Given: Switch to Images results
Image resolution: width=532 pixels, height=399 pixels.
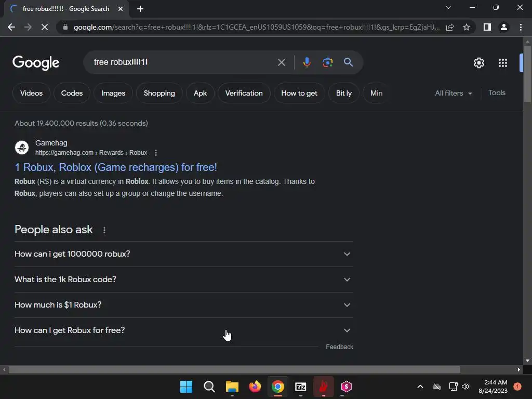Looking at the screenshot, I should (x=113, y=93).
